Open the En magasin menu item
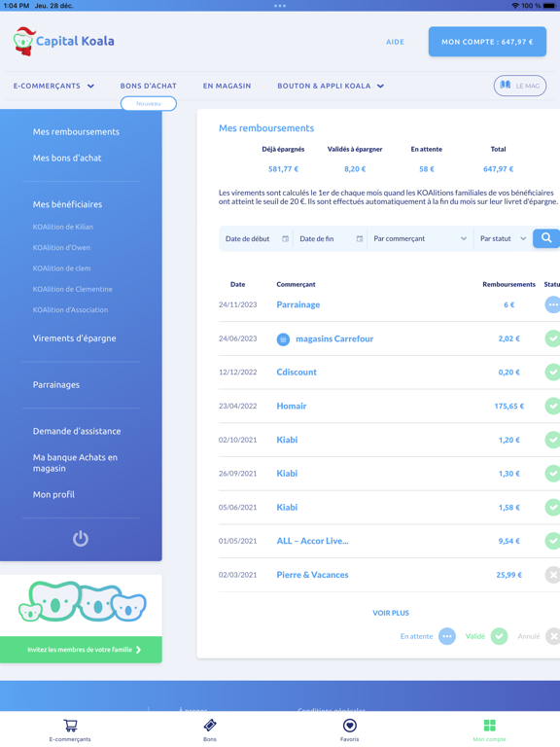This screenshot has width=560, height=747. (x=227, y=86)
